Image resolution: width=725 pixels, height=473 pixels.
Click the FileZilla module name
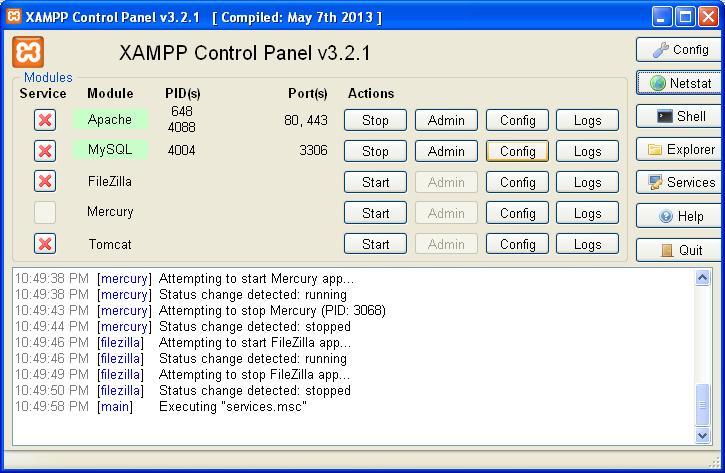pos(110,181)
